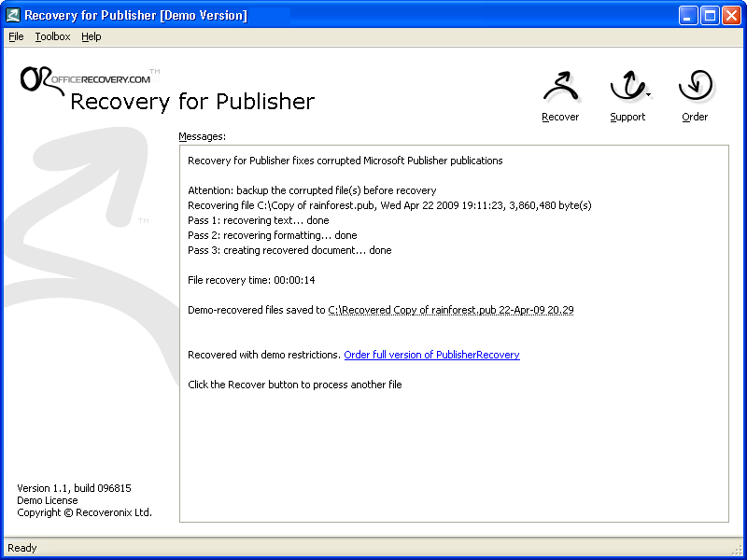Click the 'Recovery for Publisher fixes corrupted' message line
Image resolution: width=747 pixels, height=560 pixels.
point(345,161)
